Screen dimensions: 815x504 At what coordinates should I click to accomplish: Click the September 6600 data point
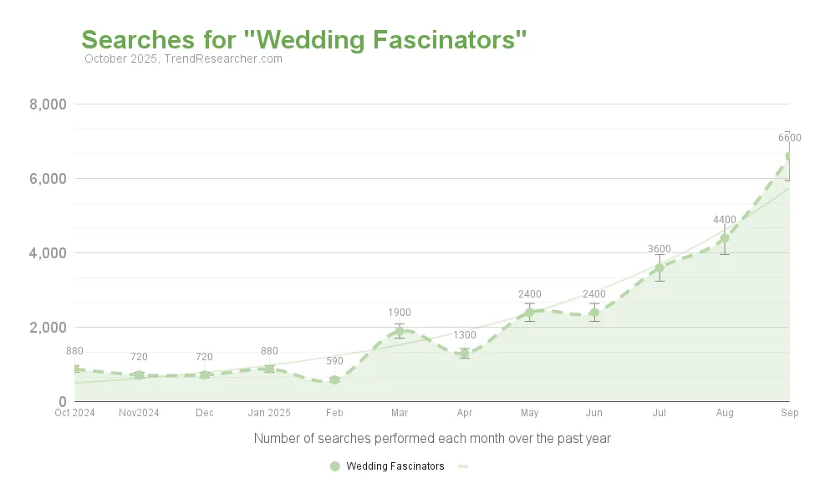click(788, 156)
